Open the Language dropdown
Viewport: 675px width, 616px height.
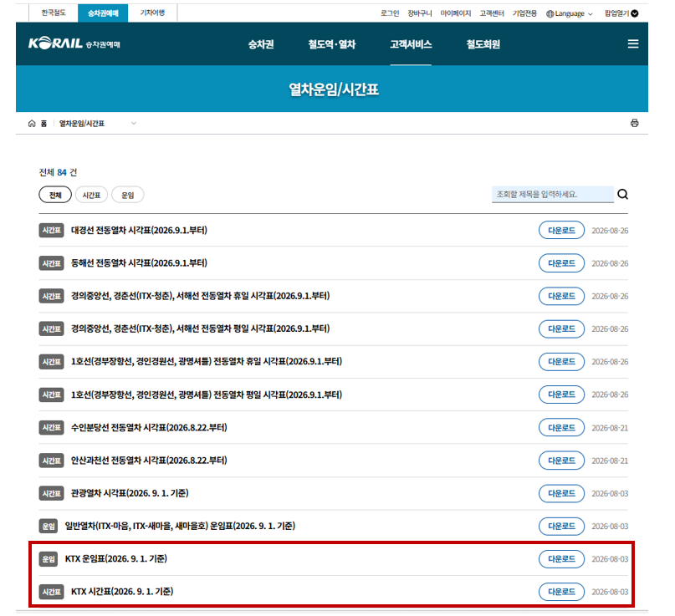(569, 13)
